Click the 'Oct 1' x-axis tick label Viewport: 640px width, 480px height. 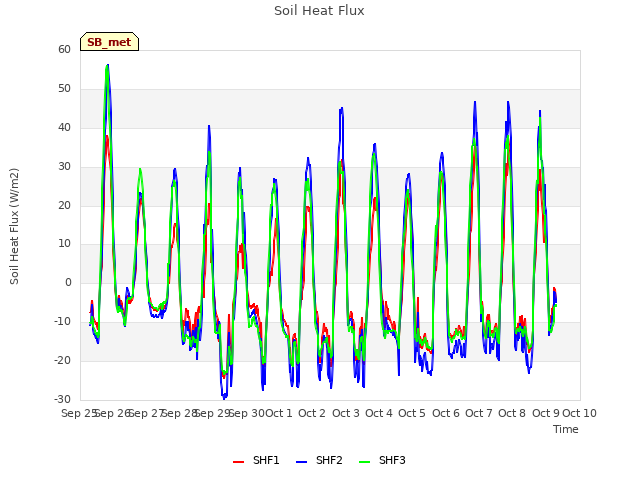pos(279,413)
